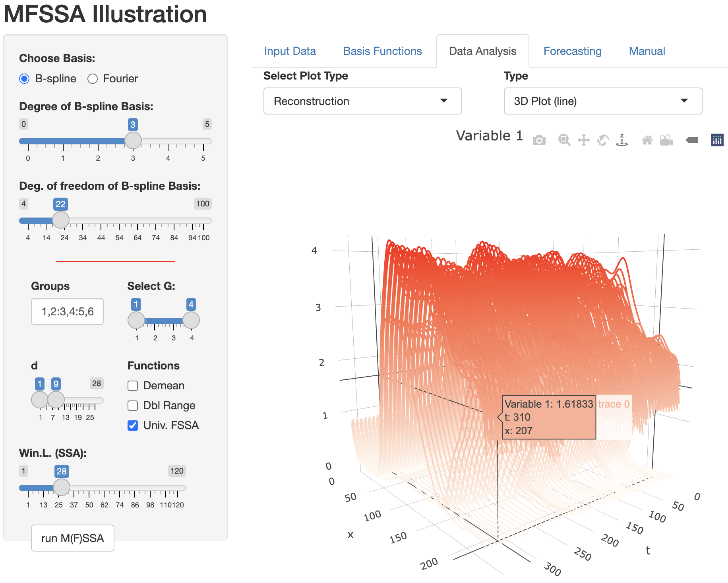Toggle hover closest tag icon
The width and height of the screenshot is (728, 583).
pos(692,140)
